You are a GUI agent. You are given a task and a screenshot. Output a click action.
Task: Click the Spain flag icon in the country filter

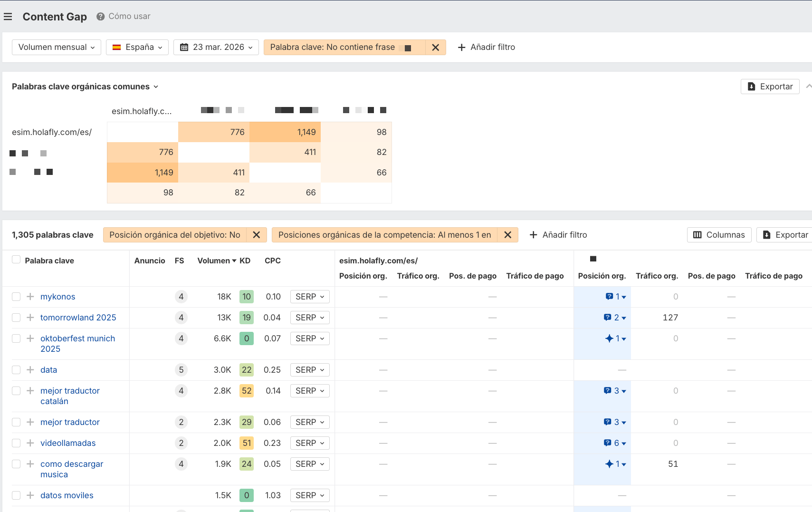click(117, 47)
